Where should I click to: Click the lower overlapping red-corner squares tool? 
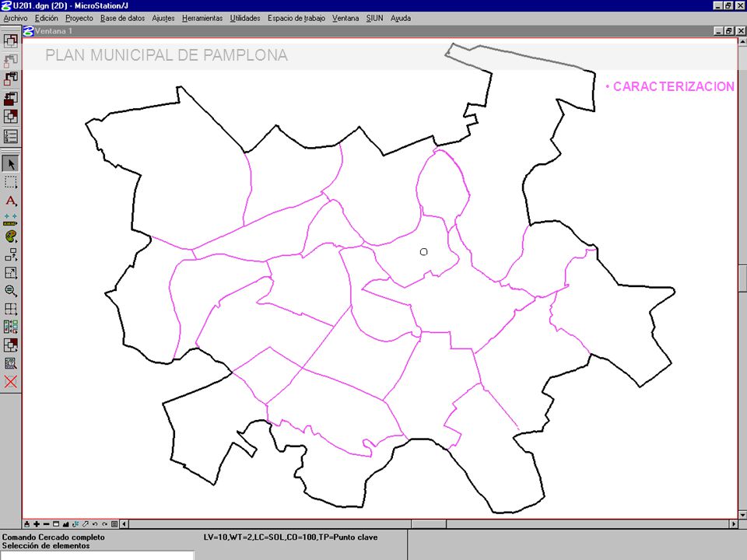click(10, 345)
